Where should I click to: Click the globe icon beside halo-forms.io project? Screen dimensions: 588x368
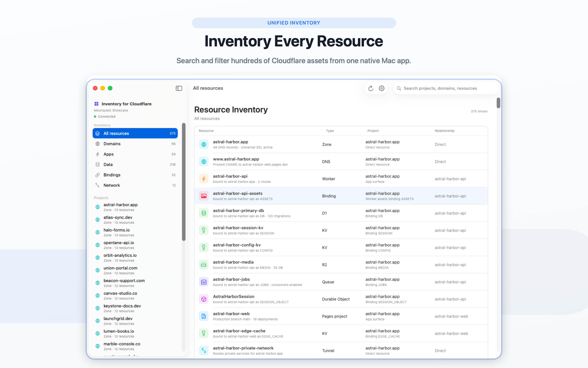[97, 232]
